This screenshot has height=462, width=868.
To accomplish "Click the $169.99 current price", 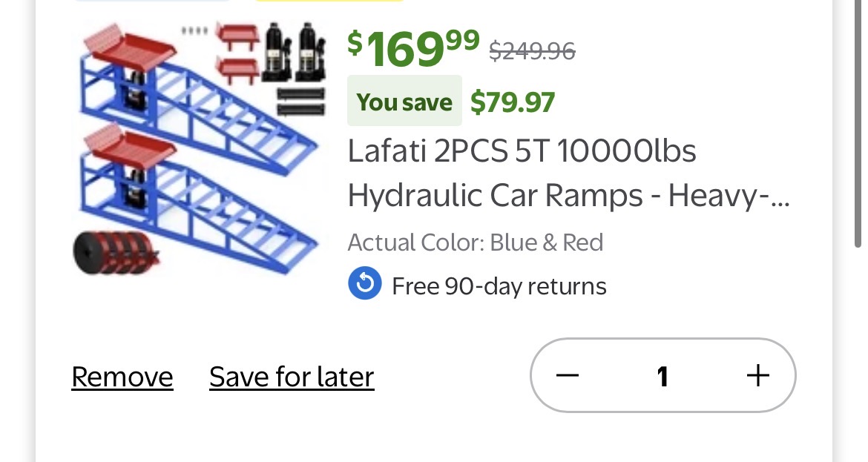I will pyautogui.click(x=413, y=47).
